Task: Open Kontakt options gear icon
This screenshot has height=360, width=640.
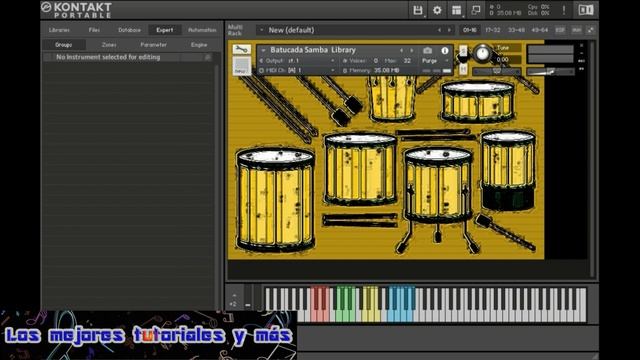Action: [437, 10]
